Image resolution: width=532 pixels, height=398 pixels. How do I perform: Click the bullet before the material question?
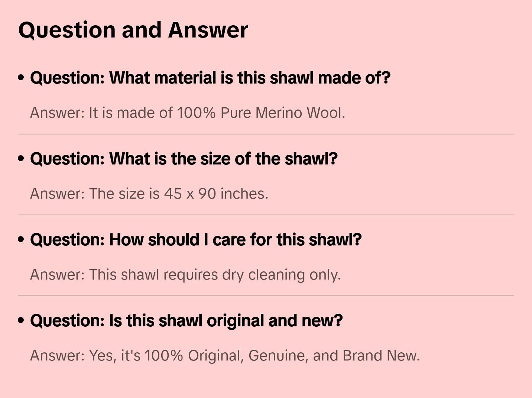point(21,78)
